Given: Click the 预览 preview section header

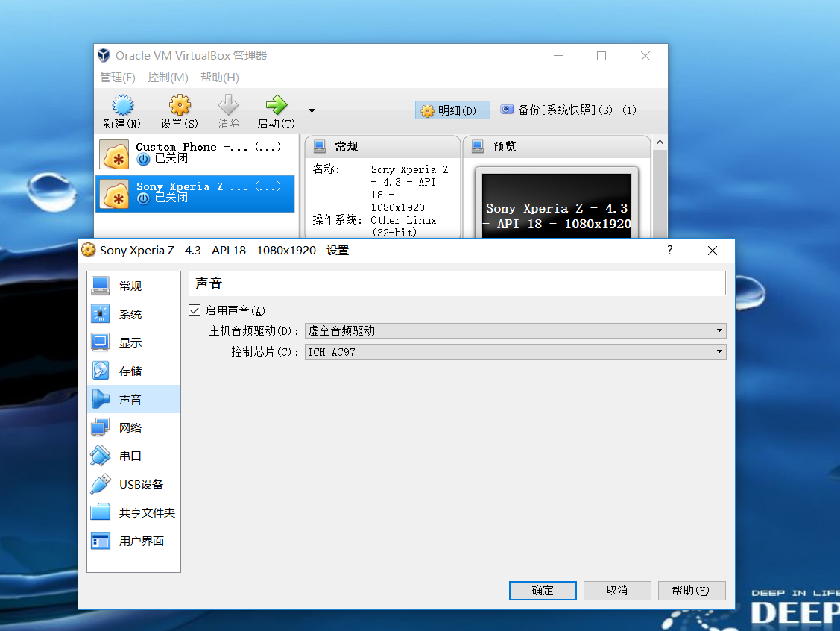Looking at the screenshot, I should click(558, 146).
